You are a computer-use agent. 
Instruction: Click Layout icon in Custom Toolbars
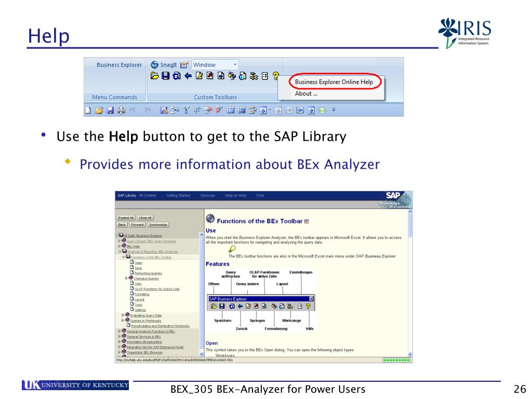tap(243, 76)
